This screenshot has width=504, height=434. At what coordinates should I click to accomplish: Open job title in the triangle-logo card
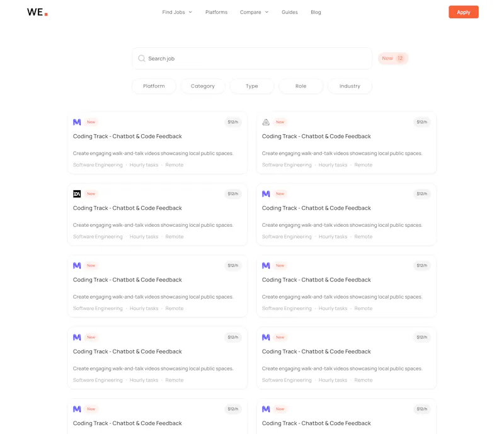tap(316, 136)
